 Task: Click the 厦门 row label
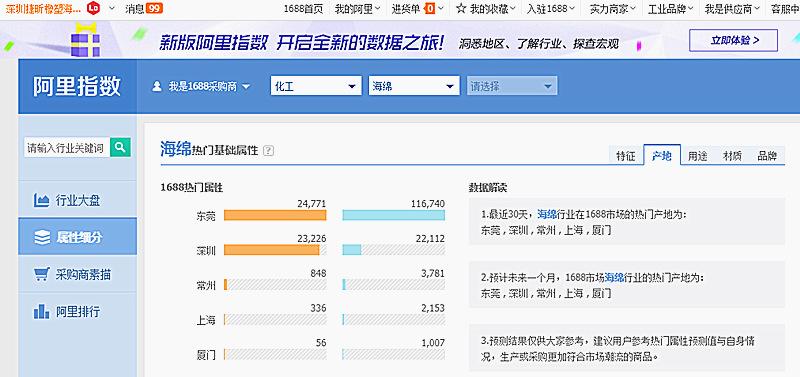(x=206, y=355)
